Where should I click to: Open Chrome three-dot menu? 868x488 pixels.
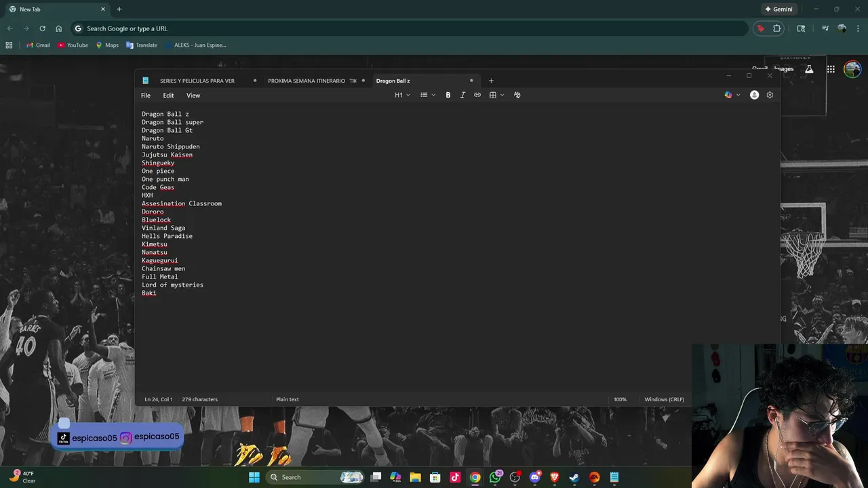click(859, 28)
